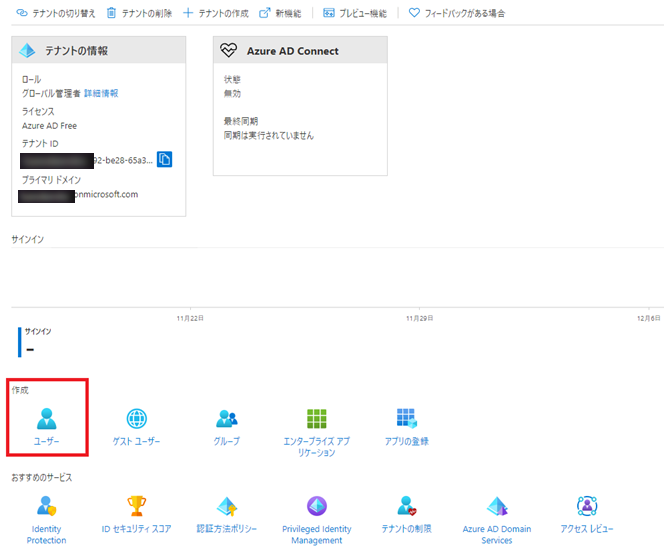664x556 pixels.
Task: Open the グループ link label
Action: pos(227,441)
